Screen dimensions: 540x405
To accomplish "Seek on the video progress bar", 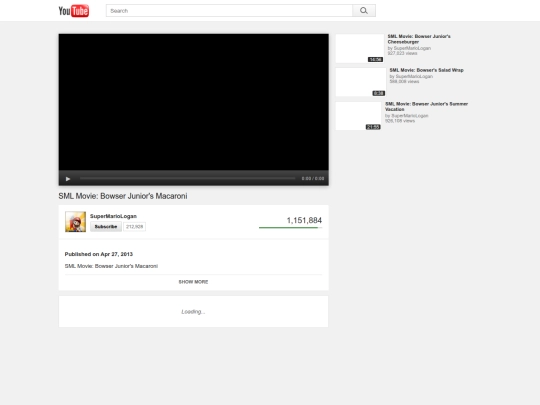I will point(187,178).
